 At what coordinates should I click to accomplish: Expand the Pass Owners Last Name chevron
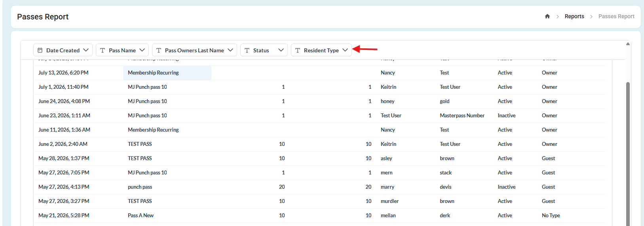pos(230,50)
